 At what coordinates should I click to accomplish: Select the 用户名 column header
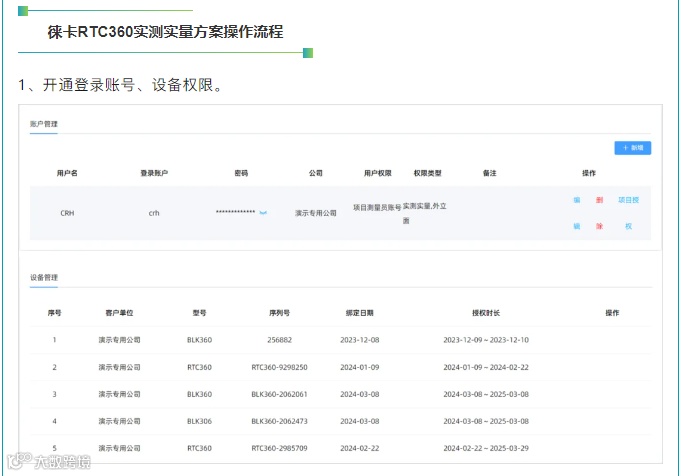point(67,173)
